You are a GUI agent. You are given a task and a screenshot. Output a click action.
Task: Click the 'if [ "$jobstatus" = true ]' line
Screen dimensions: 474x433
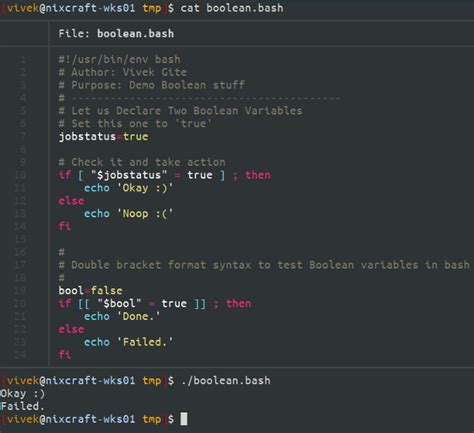click(x=165, y=175)
